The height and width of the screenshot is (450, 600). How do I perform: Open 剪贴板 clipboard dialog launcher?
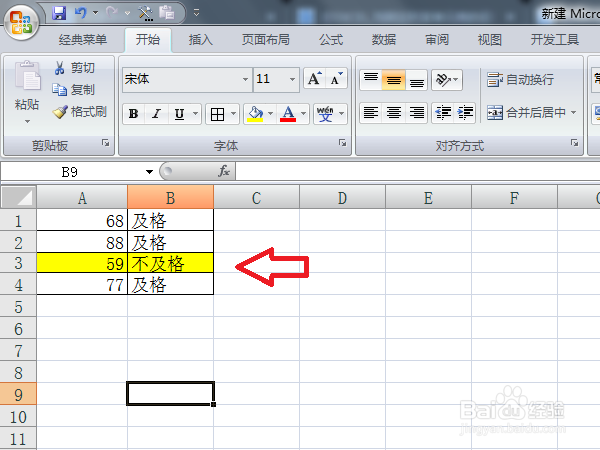(106, 143)
